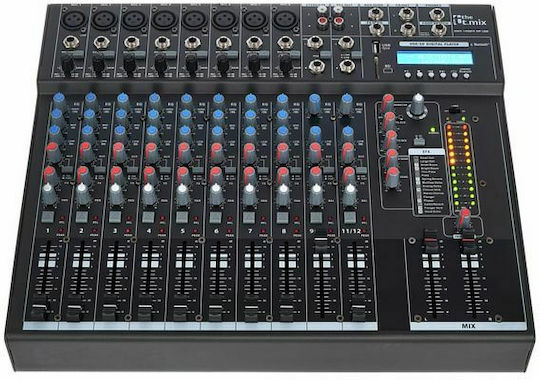Turn the topmost red knob in master section
Viewport: 540px width, 380px height.
(388, 103)
